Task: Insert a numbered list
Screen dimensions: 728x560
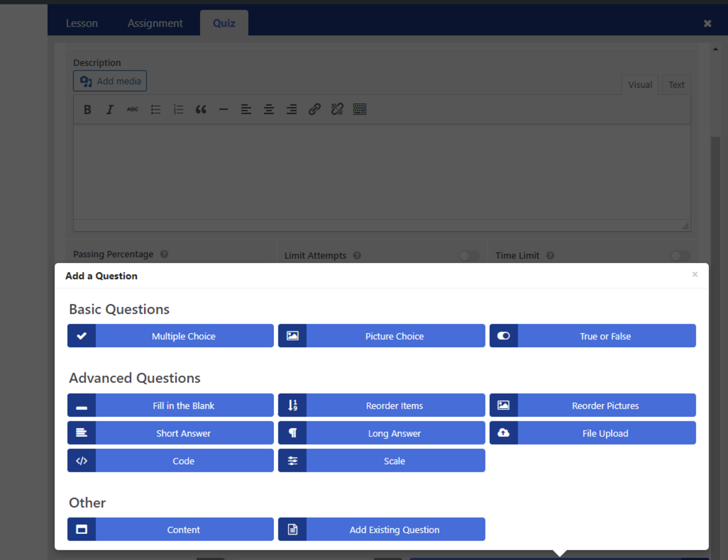Action: coord(178,109)
